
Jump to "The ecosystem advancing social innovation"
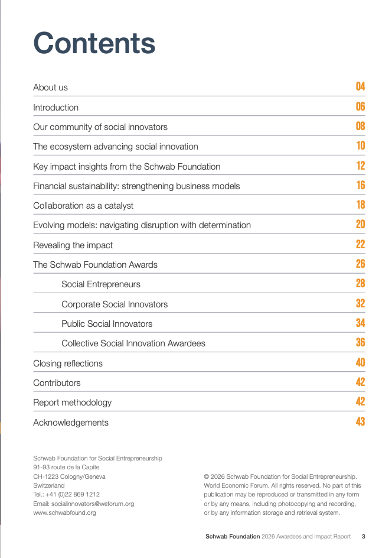pyautogui.click(x=116, y=147)
